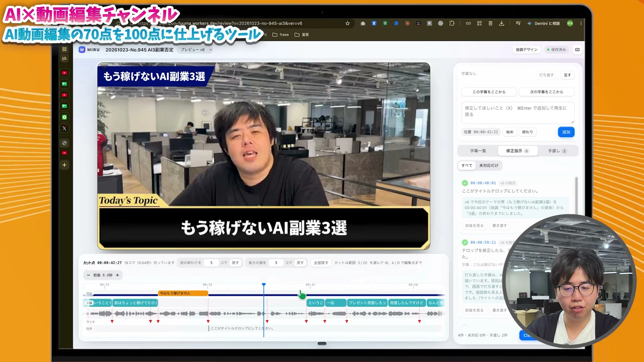Image resolution: width=644 pixels, height=362 pixels.
Task: Click the red starburst Claude extension icon
Action: tap(407, 23)
